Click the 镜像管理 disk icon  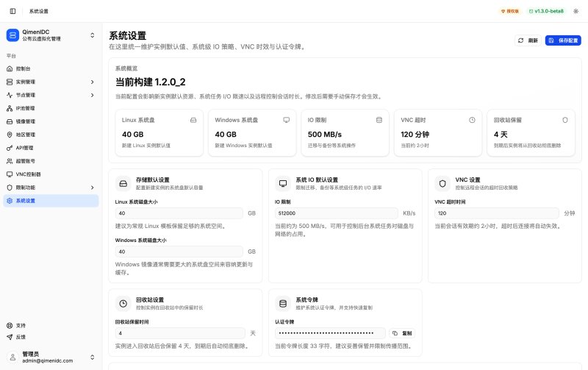click(10, 121)
